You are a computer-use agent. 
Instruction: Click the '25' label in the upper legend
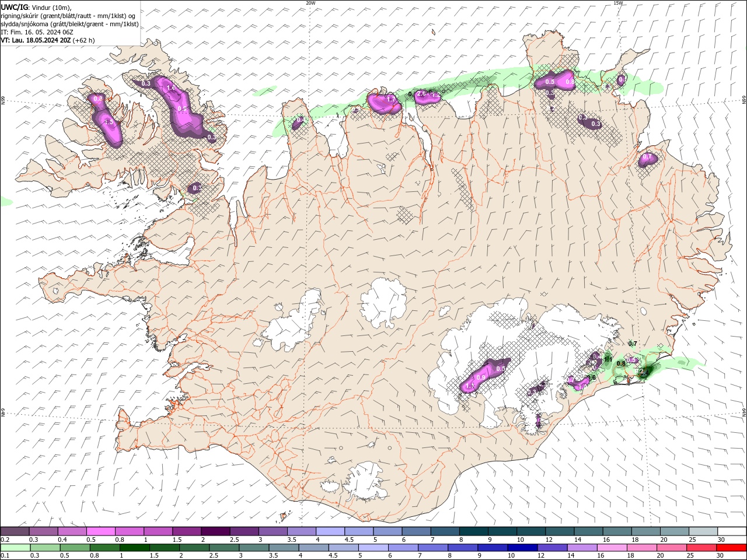point(692,540)
